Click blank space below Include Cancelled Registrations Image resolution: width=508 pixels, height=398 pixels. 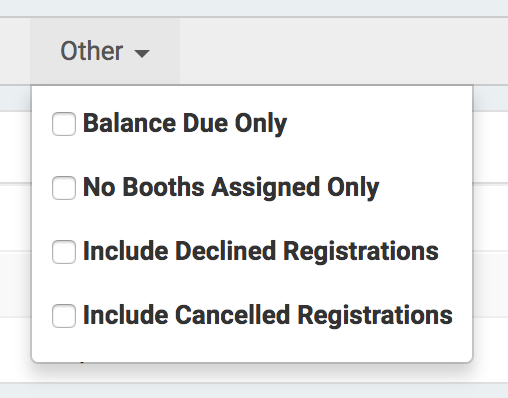(252, 345)
